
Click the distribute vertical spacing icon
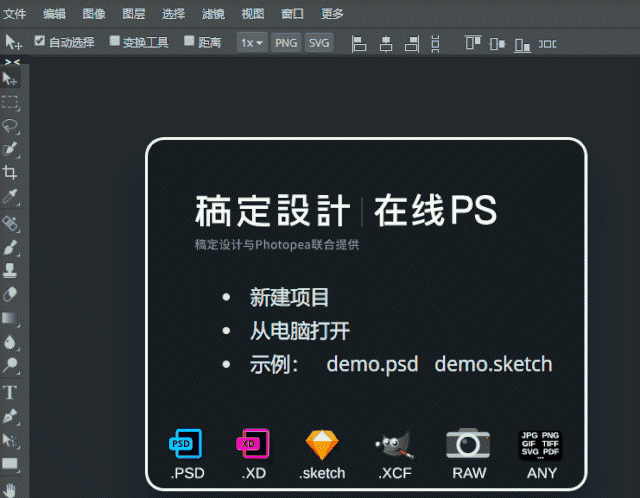pyautogui.click(x=436, y=43)
